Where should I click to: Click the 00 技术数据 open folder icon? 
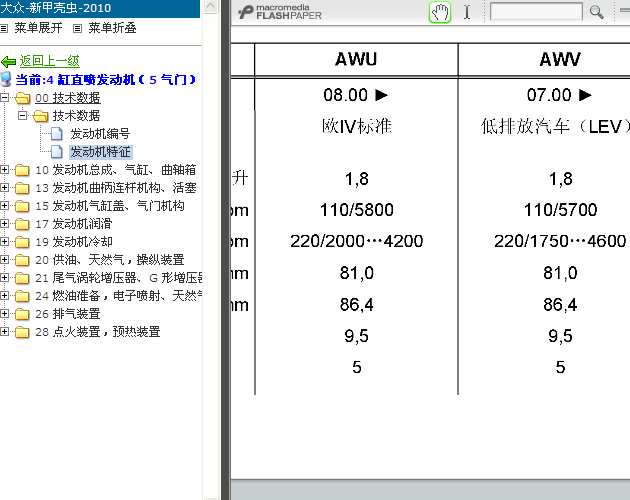[22, 98]
